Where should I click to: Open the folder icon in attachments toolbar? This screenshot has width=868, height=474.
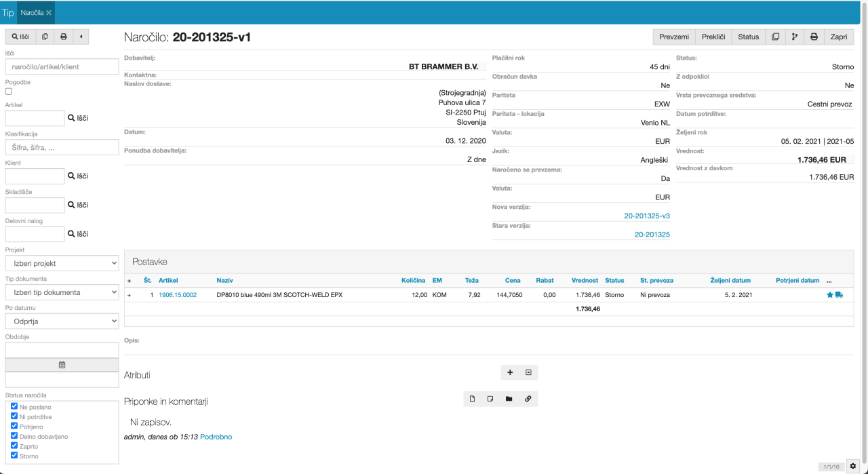tap(509, 399)
